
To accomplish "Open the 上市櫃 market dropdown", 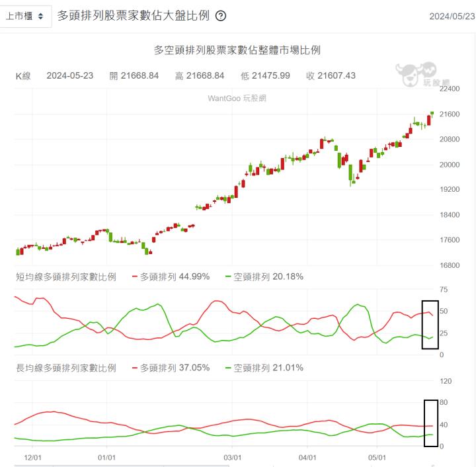I will tap(25, 16).
